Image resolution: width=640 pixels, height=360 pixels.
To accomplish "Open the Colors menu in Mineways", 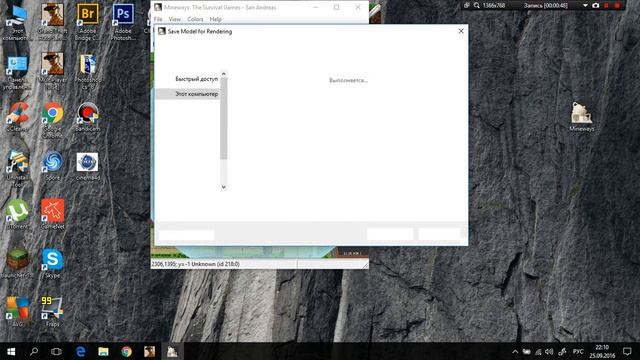I will (x=195, y=19).
